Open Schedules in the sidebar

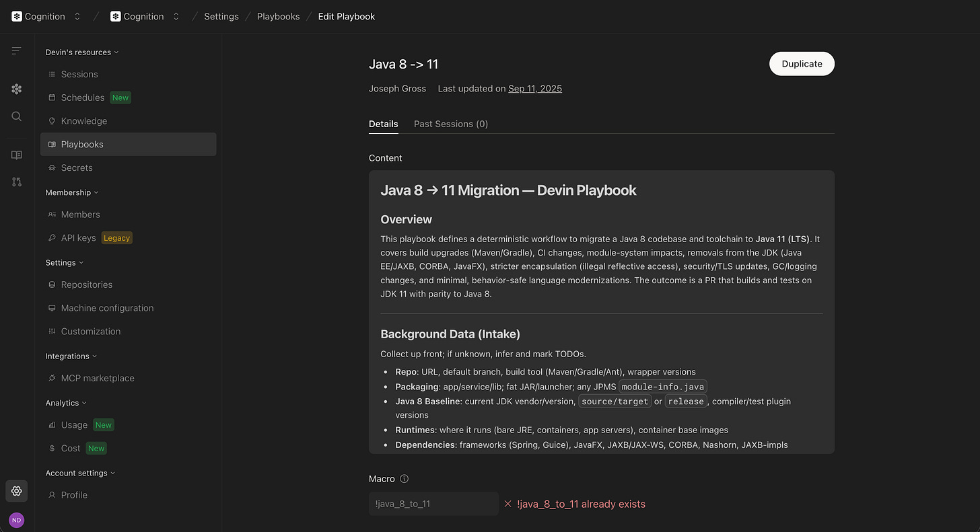pos(129,98)
